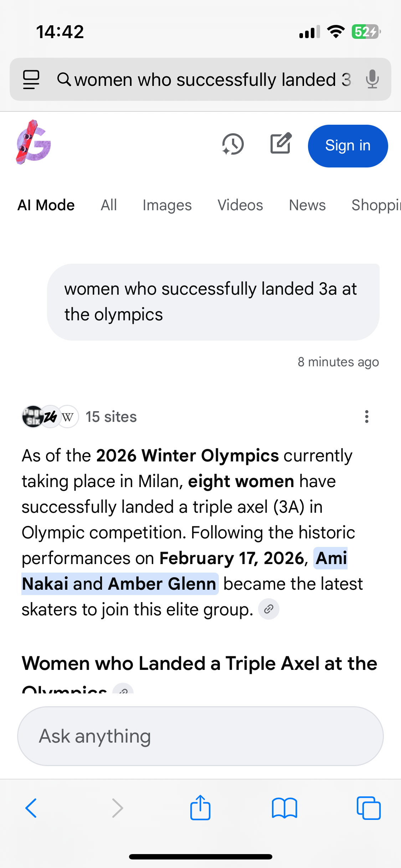Open Safari bookmarks book icon
Viewport: 401px width, 868px height.
pyautogui.click(x=284, y=808)
